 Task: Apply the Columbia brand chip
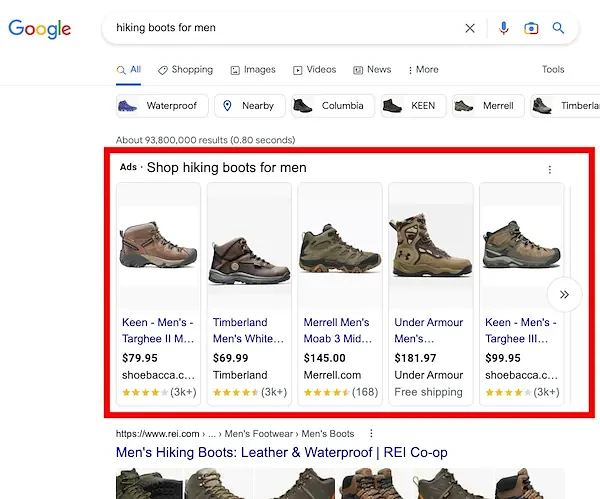point(333,106)
